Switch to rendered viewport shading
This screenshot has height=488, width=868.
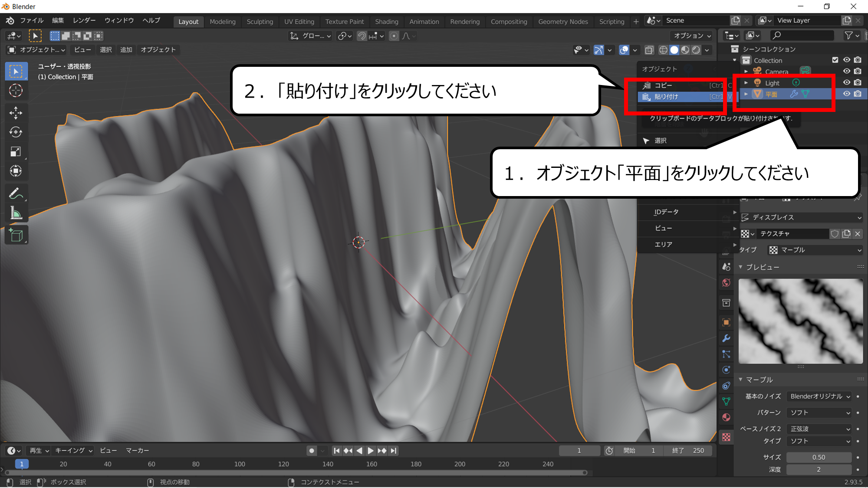696,50
